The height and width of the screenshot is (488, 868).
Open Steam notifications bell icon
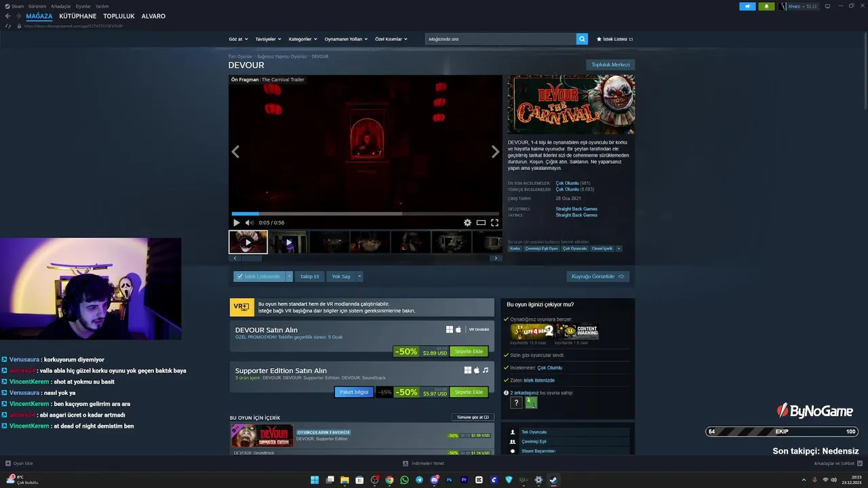767,6
